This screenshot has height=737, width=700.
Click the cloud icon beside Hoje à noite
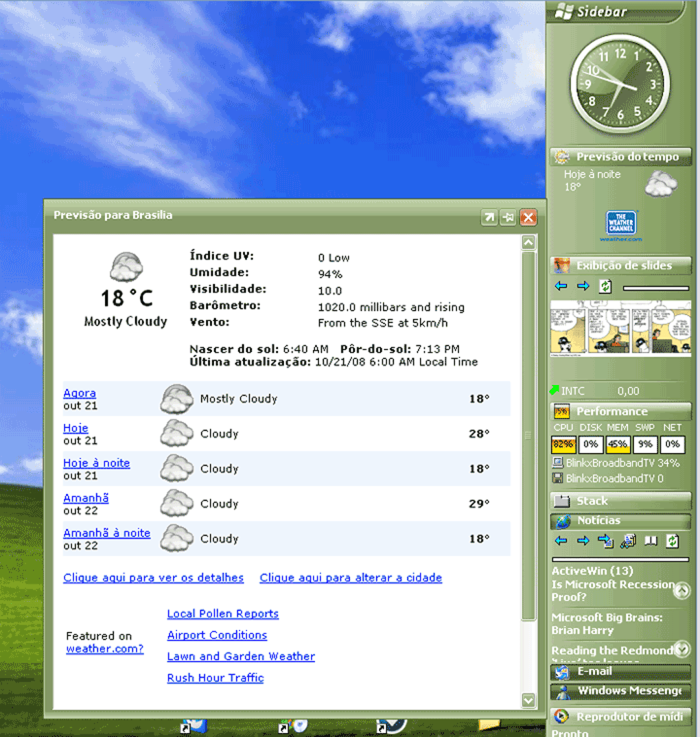click(661, 184)
